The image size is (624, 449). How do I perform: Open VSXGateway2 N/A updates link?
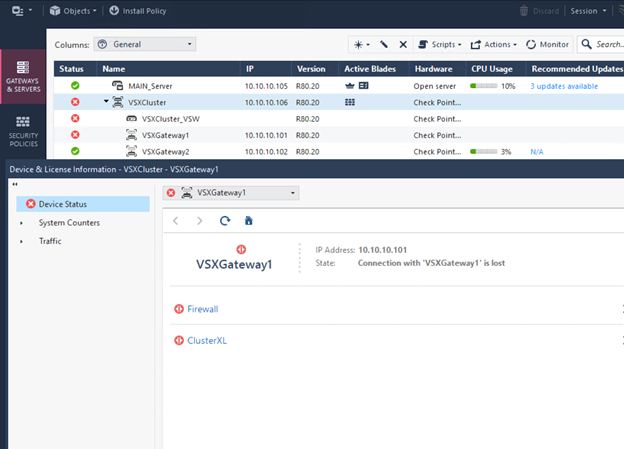click(536, 152)
